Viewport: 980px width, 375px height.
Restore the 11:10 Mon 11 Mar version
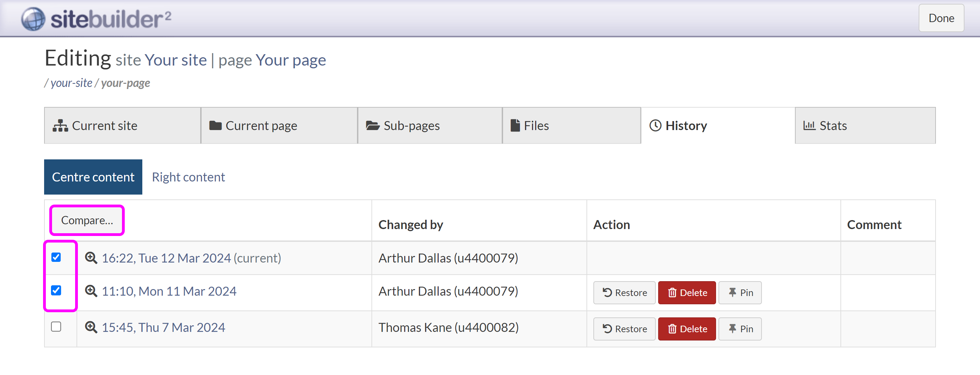tap(624, 293)
